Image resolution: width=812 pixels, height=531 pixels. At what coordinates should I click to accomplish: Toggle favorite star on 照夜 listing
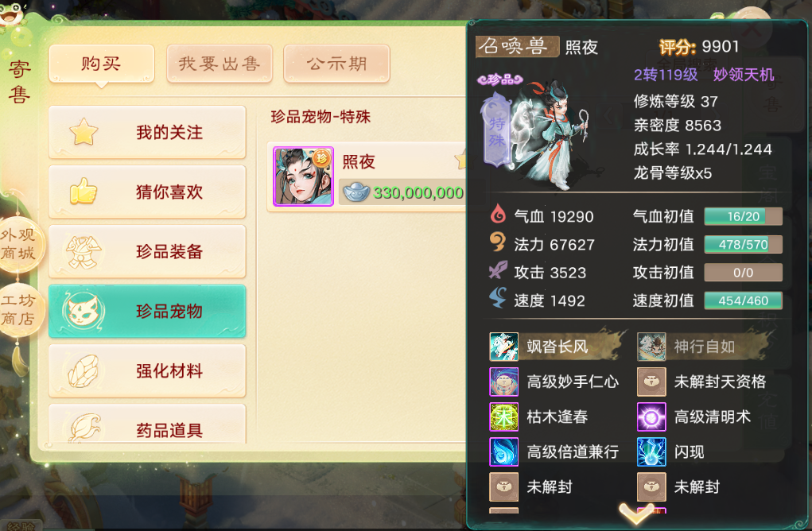(461, 161)
